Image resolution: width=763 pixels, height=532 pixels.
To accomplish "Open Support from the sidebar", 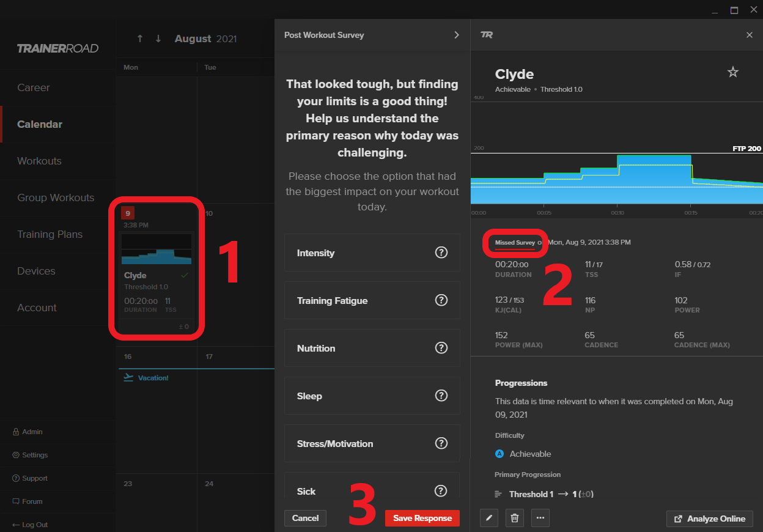I will [30, 478].
